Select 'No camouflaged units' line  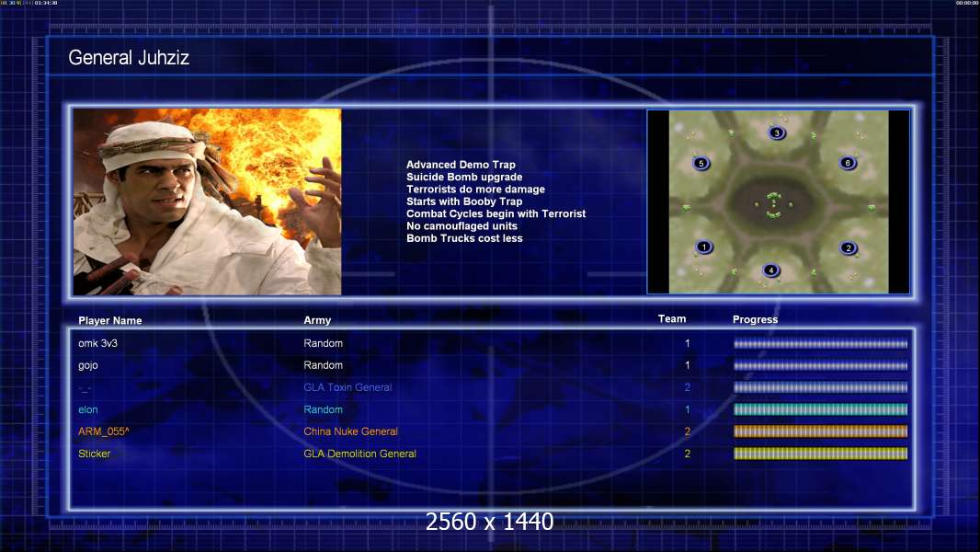click(462, 225)
